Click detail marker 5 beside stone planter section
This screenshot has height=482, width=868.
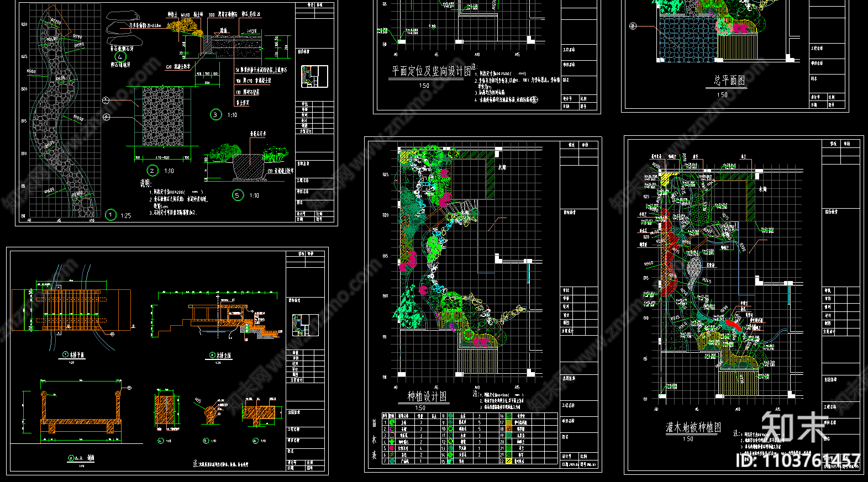(x=238, y=195)
